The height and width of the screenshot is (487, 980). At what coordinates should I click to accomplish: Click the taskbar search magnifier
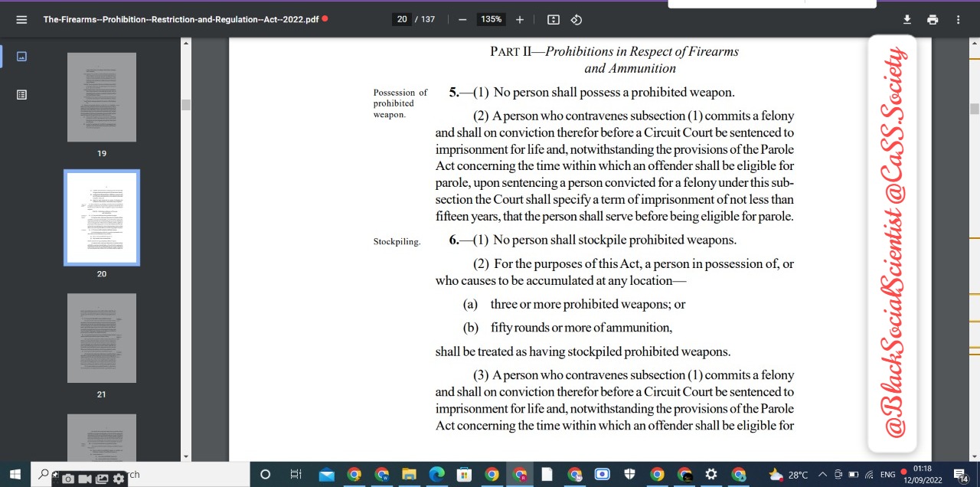pos(44,474)
